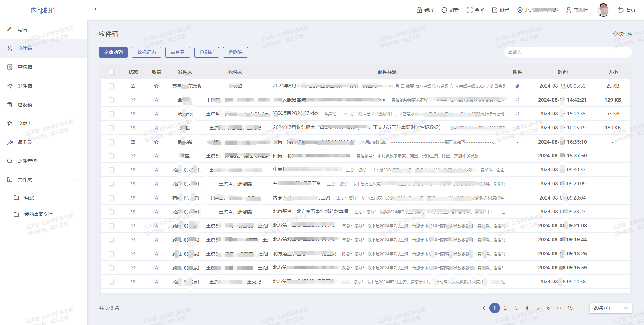
Task: Open the 移动到 move-to dropdown button
Action: tap(113, 52)
